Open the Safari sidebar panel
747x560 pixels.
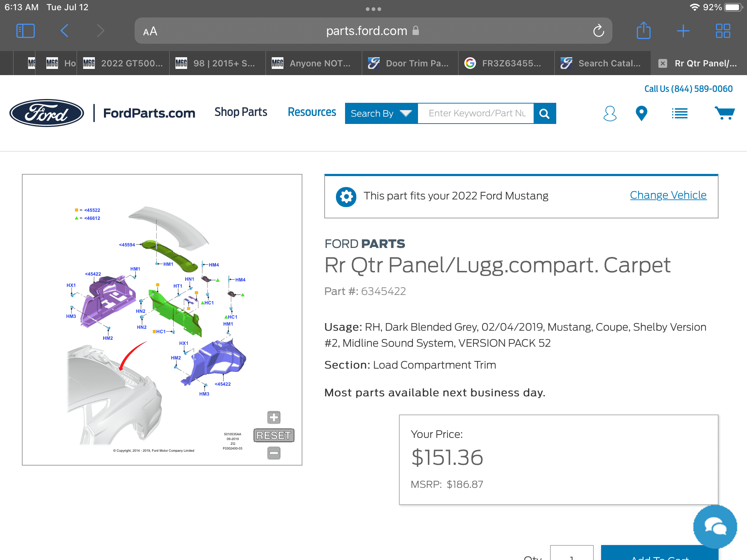pos(26,31)
